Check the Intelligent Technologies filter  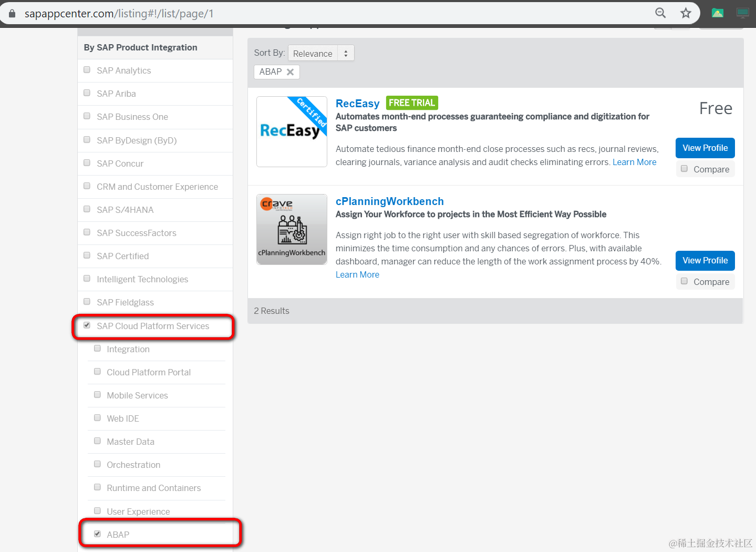[87, 279]
